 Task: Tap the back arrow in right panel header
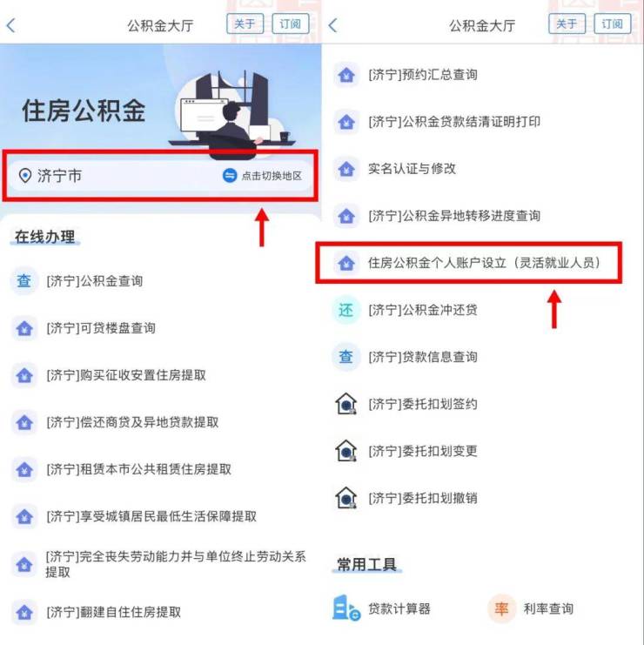(332, 25)
